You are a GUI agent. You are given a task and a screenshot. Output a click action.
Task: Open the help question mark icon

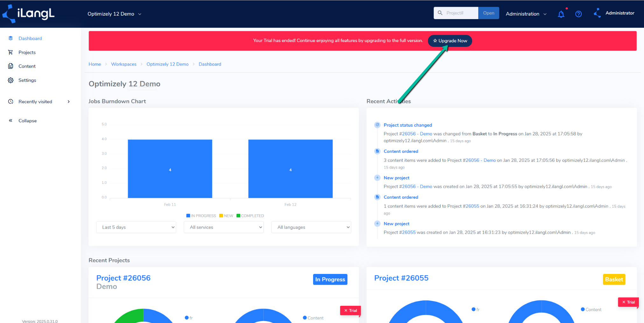point(578,14)
